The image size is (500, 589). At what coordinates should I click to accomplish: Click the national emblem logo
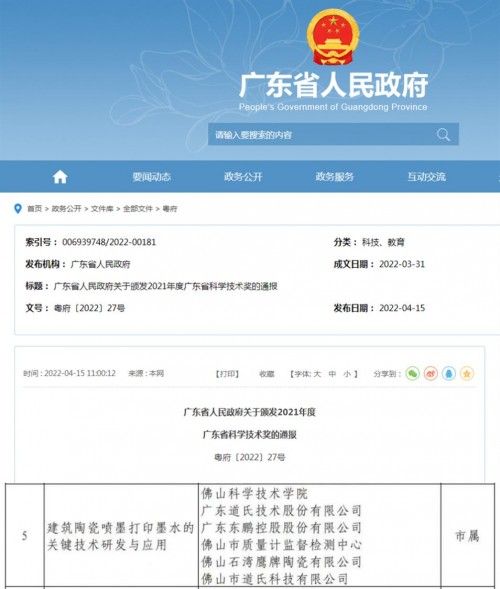click(333, 37)
